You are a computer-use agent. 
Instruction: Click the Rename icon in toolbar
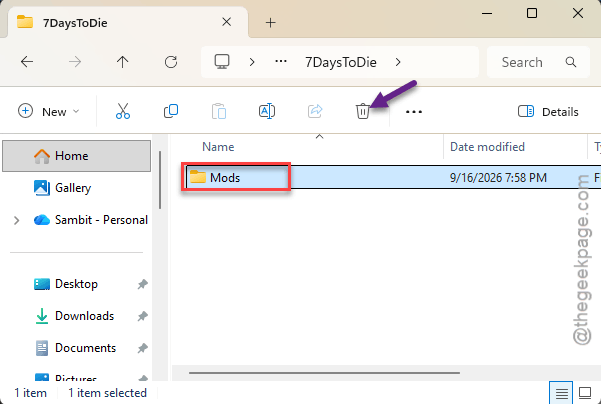coord(267,111)
